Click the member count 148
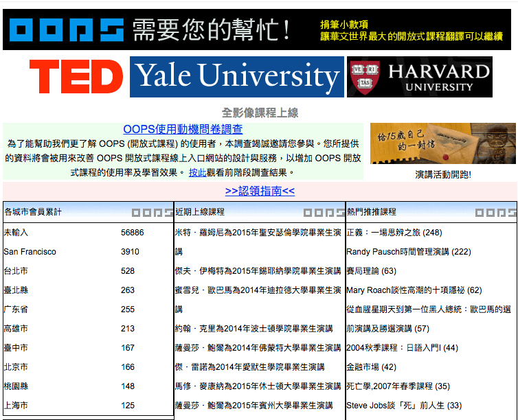Screen dimensions: 518x420 tap(128, 386)
